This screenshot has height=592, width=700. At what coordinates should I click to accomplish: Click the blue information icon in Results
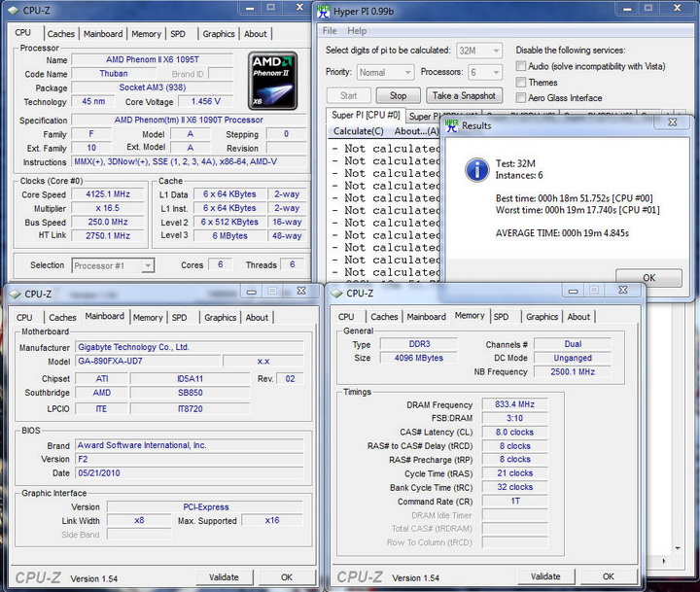(476, 170)
